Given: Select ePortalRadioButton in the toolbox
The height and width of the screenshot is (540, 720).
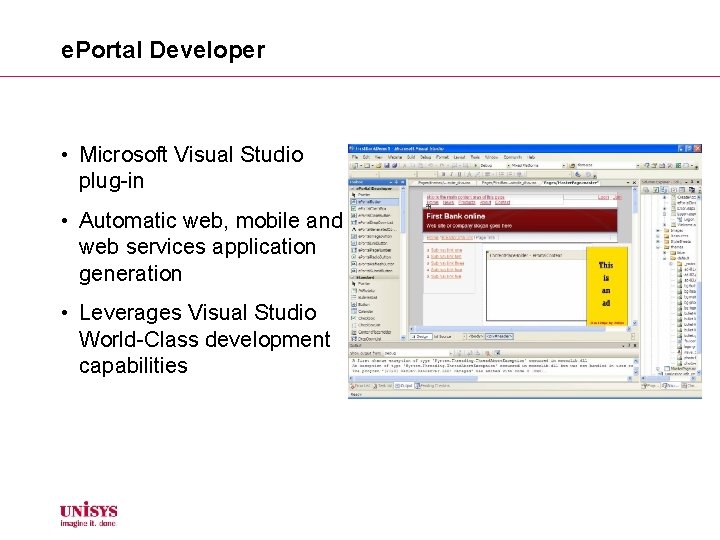Looking at the screenshot, I should [374, 257].
